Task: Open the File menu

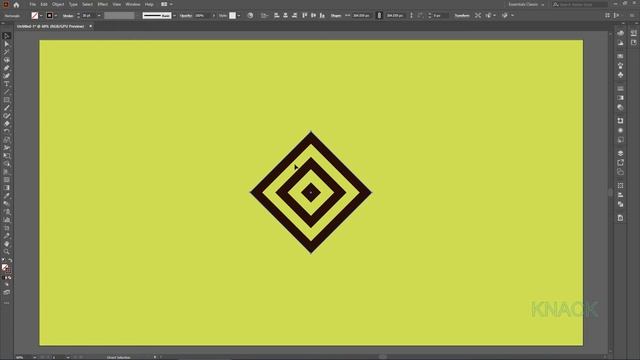Action: coord(33,4)
